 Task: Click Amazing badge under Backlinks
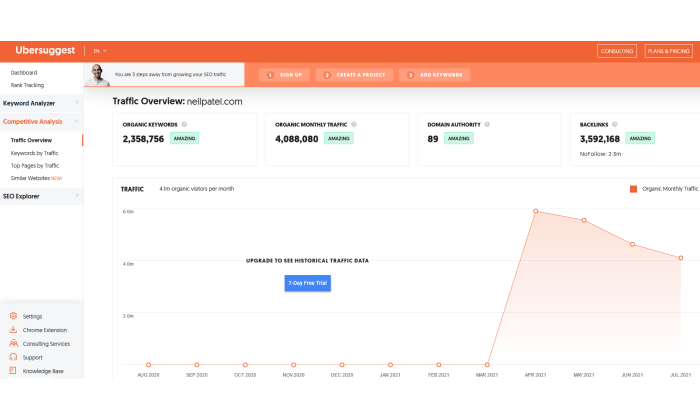(640, 138)
